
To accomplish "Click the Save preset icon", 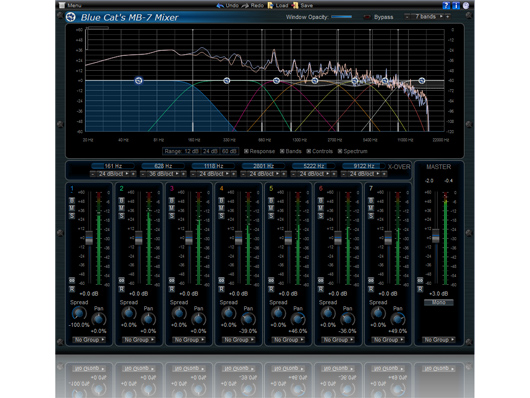I will click(295, 5).
